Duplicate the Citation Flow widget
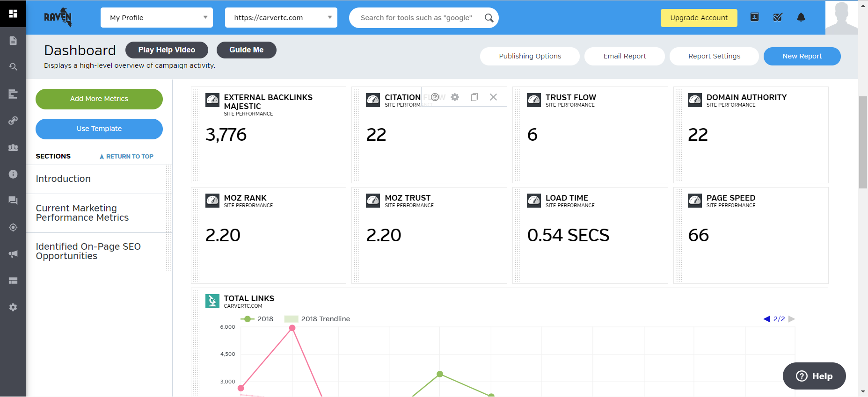The image size is (868, 397). click(x=474, y=97)
